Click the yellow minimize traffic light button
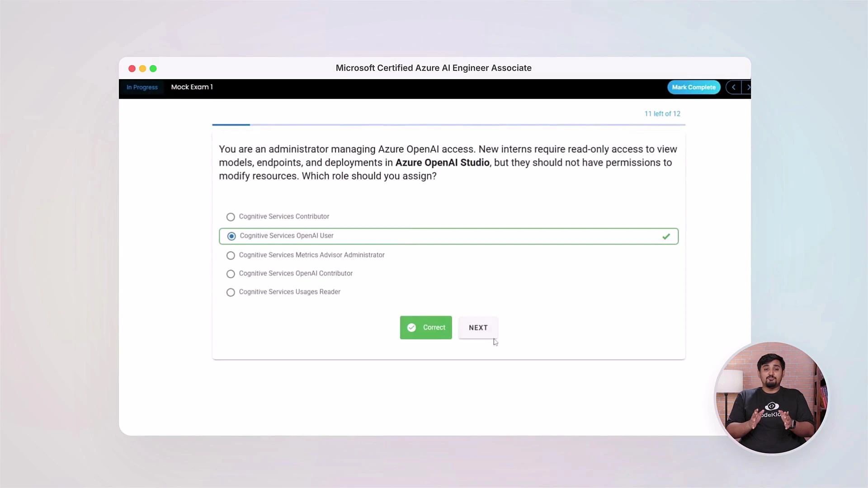This screenshot has height=488, width=868. point(142,68)
